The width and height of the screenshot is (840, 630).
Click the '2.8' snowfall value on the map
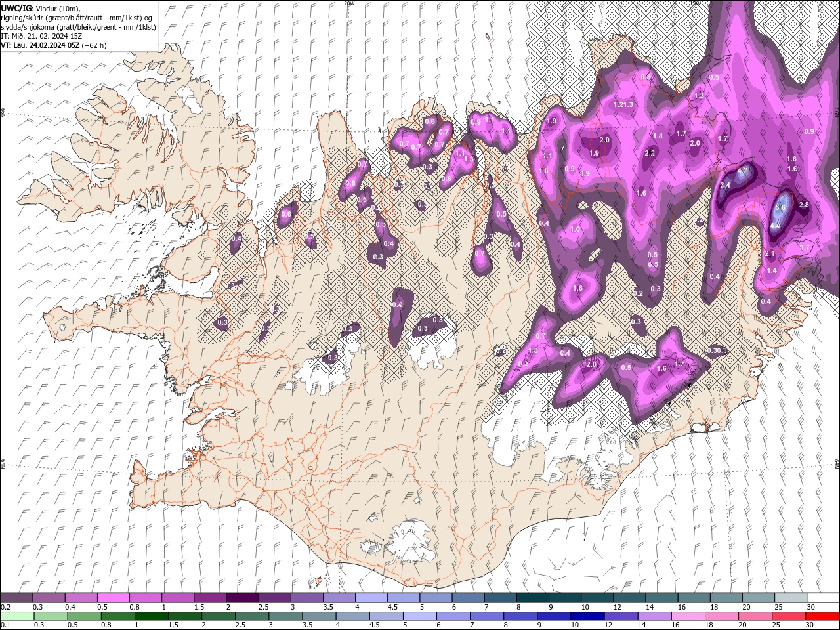pos(804,205)
